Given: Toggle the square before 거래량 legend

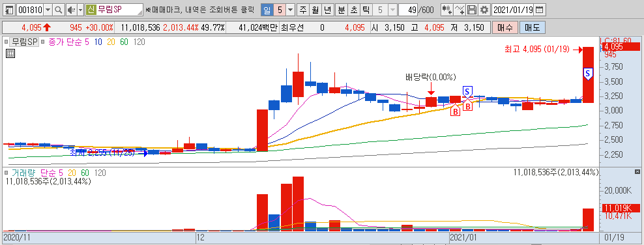Looking at the screenshot, I should (6, 173).
